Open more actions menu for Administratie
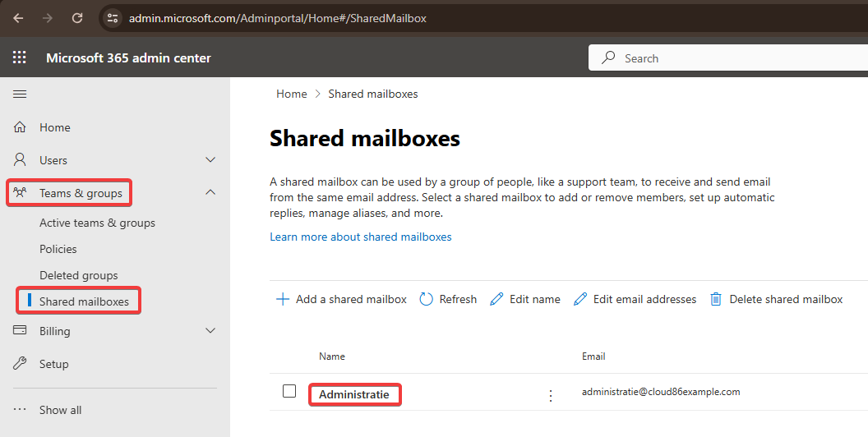868x437 pixels. coord(550,395)
